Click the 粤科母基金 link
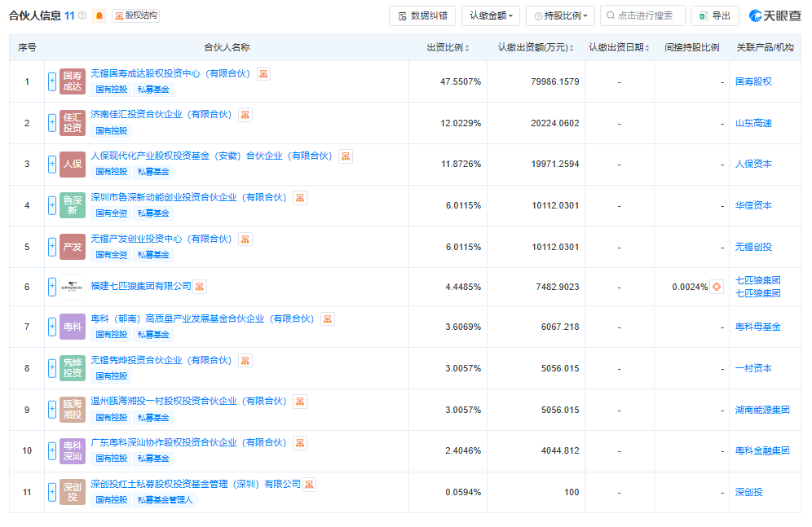This screenshot has width=812, height=527. click(x=759, y=326)
